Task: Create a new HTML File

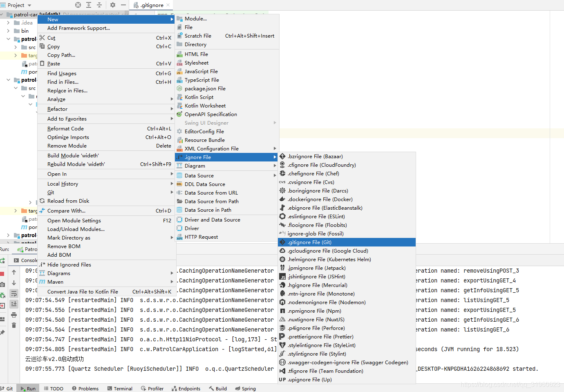Action: coord(227,54)
